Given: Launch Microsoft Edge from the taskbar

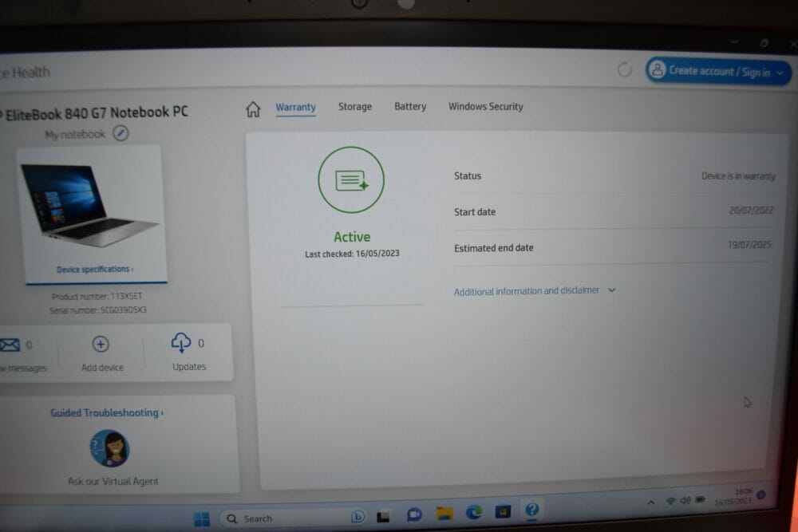Looking at the screenshot, I should (474, 512).
